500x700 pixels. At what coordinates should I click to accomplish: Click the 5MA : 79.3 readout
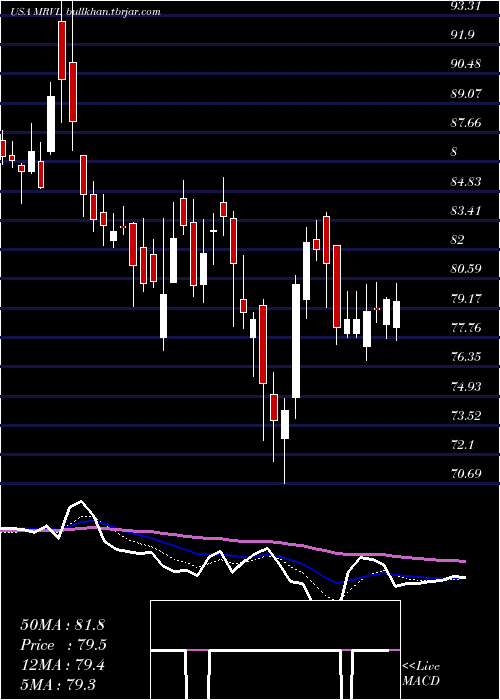tap(58, 684)
